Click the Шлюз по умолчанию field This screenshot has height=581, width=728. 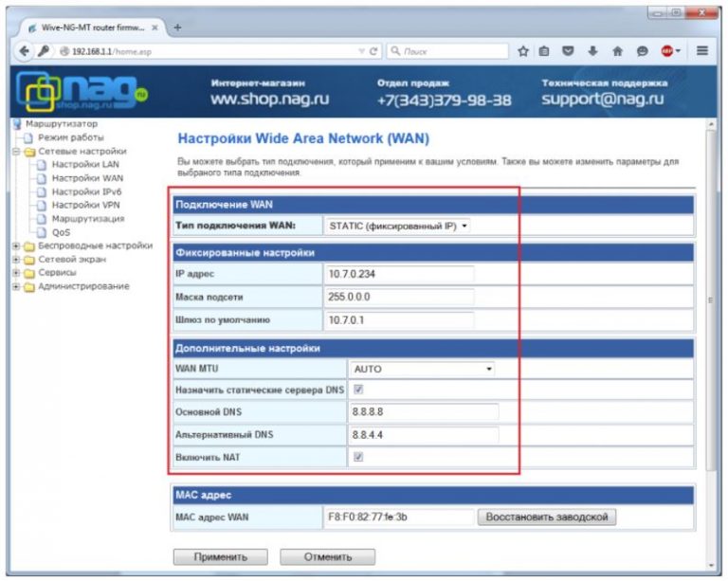coord(399,319)
